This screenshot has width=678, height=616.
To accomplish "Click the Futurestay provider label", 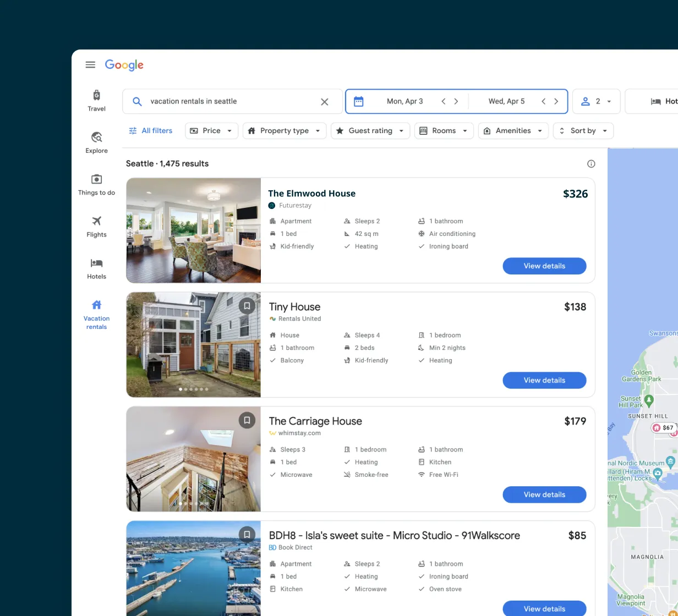I will pyautogui.click(x=290, y=206).
